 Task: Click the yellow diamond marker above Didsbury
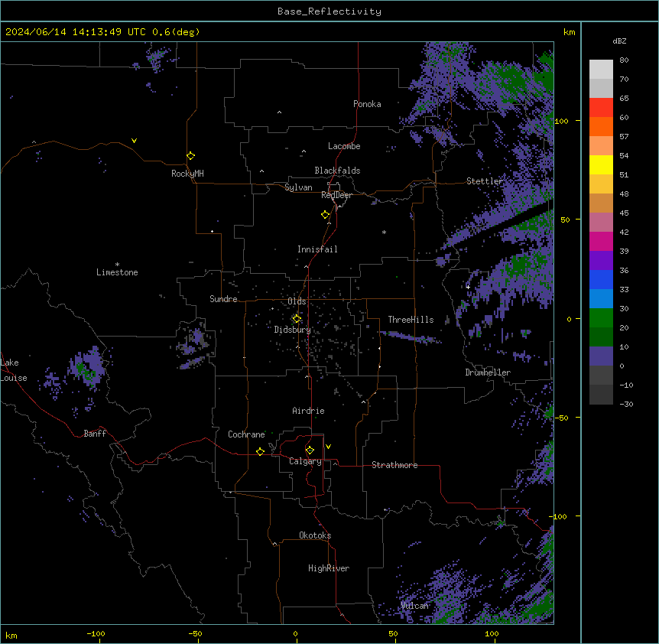coord(297,319)
